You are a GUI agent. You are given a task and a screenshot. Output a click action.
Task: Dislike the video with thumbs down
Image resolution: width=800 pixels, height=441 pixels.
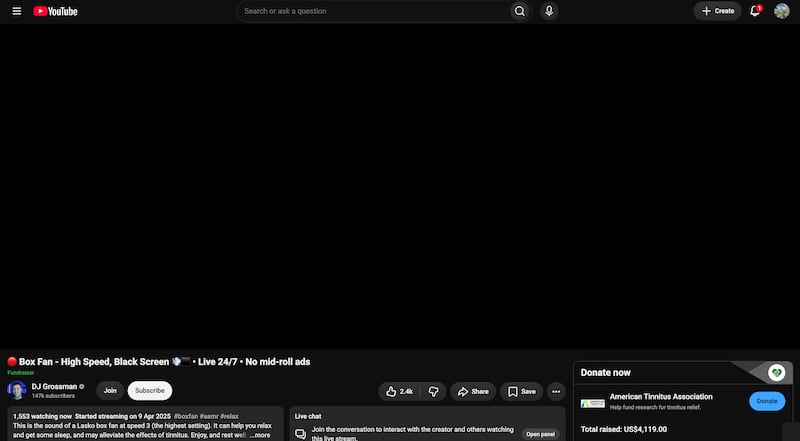coord(434,391)
